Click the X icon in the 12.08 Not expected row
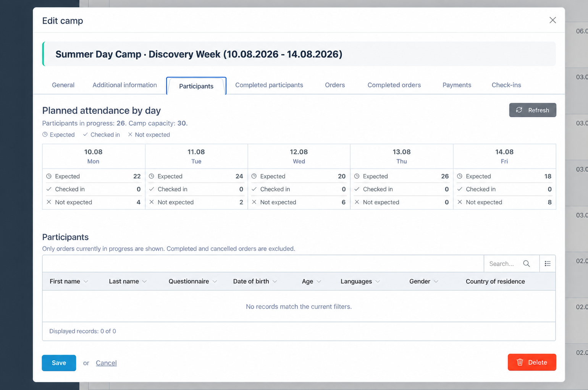 pos(254,202)
